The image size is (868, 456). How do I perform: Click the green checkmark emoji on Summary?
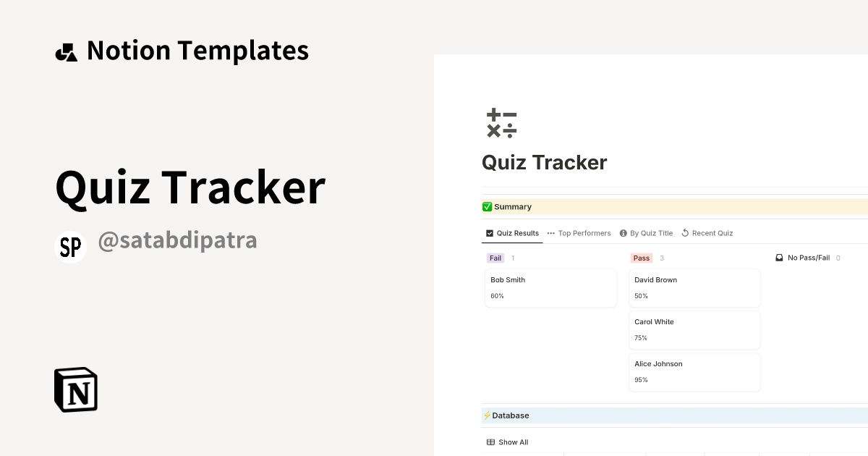pos(487,206)
